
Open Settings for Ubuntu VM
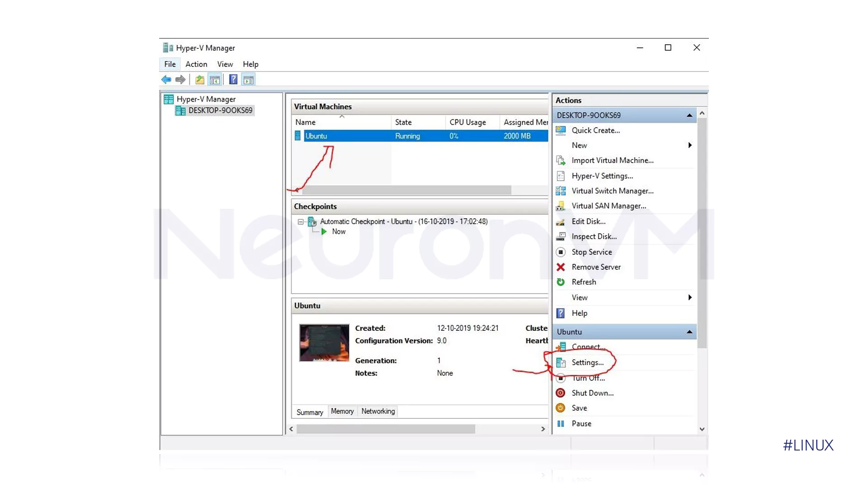(x=587, y=362)
